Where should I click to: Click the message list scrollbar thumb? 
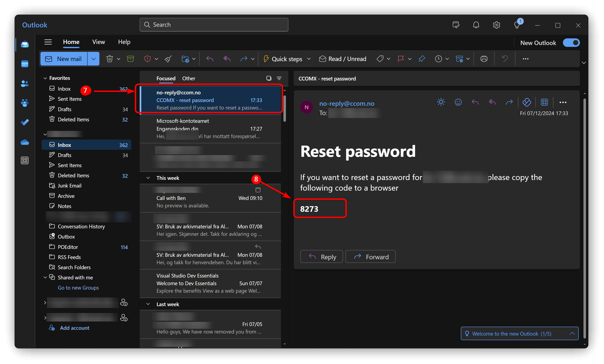(285, 108)
